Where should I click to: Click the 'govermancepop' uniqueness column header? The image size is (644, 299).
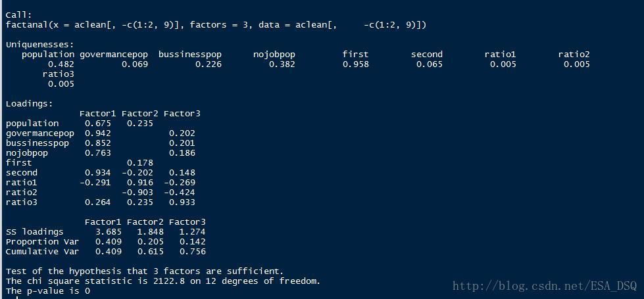[x=113, y=54]
